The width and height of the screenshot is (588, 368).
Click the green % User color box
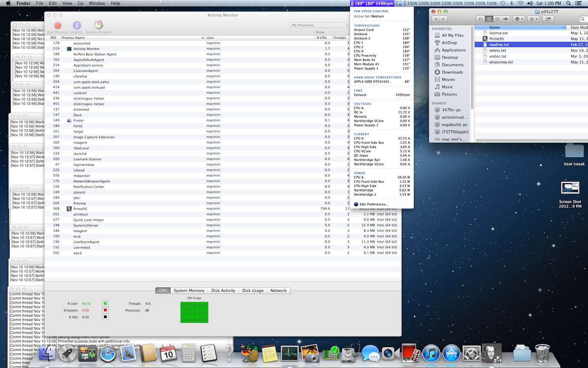(105, 303)
